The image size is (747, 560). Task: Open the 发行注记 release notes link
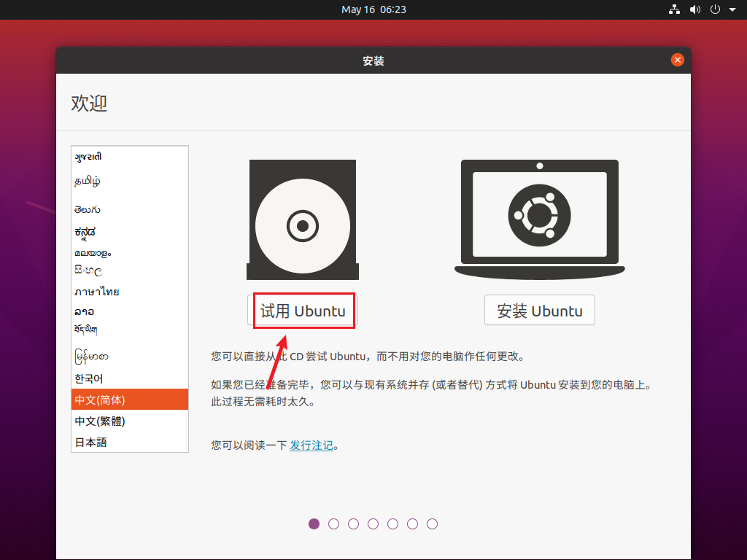[x=311, y=446]
